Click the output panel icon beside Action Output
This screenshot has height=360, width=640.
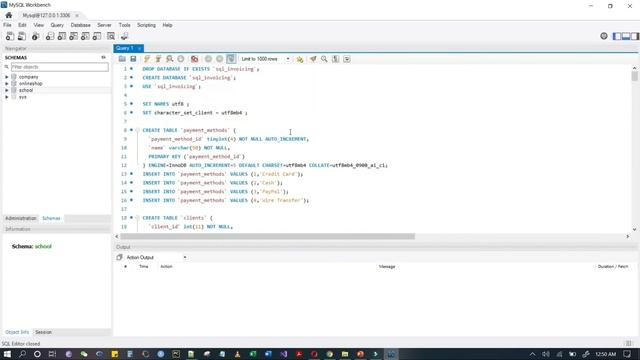(119, 258)
